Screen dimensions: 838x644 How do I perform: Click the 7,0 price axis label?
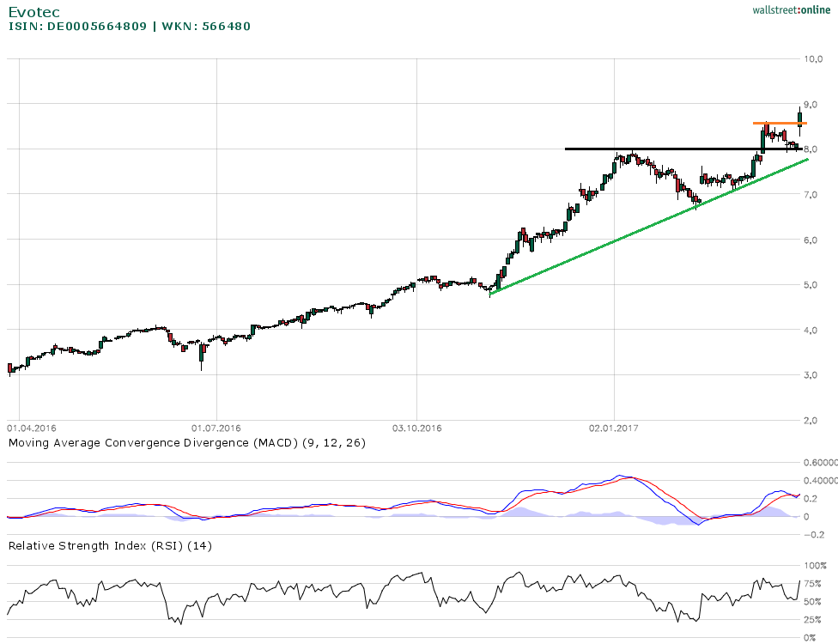pyautogui.click(x=811, y=195)
